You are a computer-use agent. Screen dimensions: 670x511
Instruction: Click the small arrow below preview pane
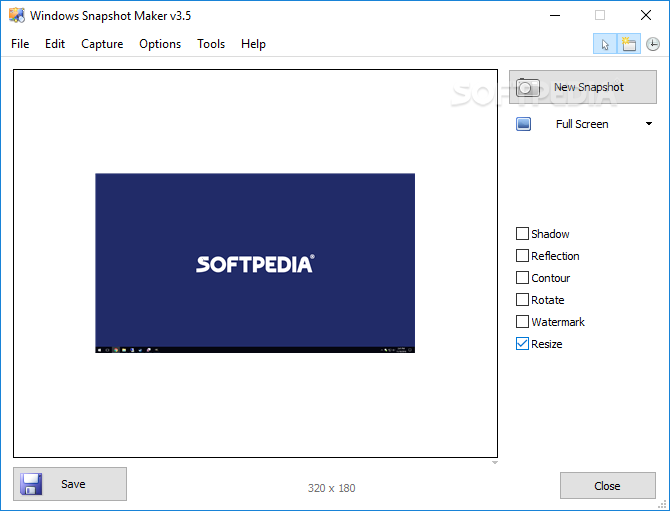pos(495,463)
